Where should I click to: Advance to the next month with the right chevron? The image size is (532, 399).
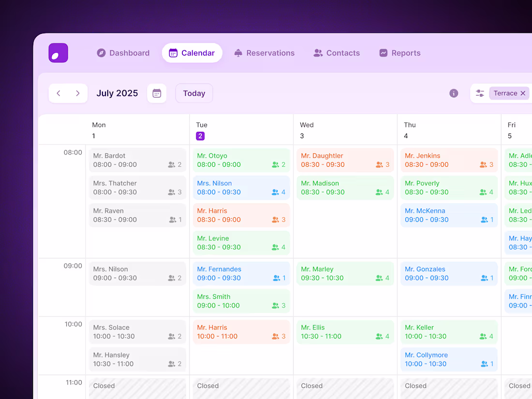click(78, 93)
